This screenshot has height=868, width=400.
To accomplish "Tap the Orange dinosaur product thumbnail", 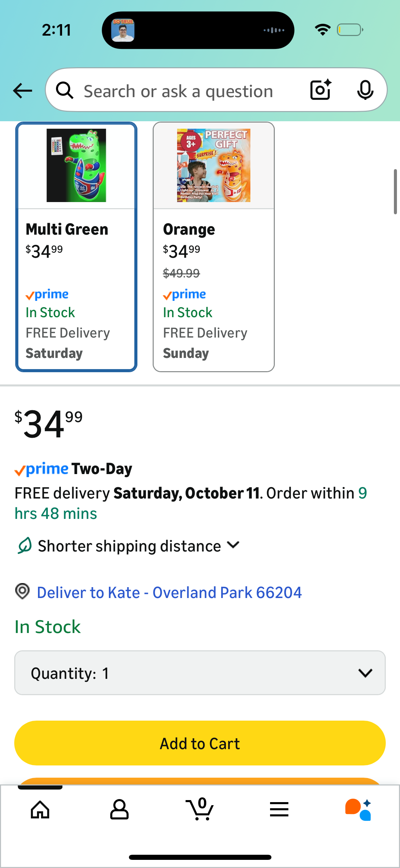I will tap(213, 165).
